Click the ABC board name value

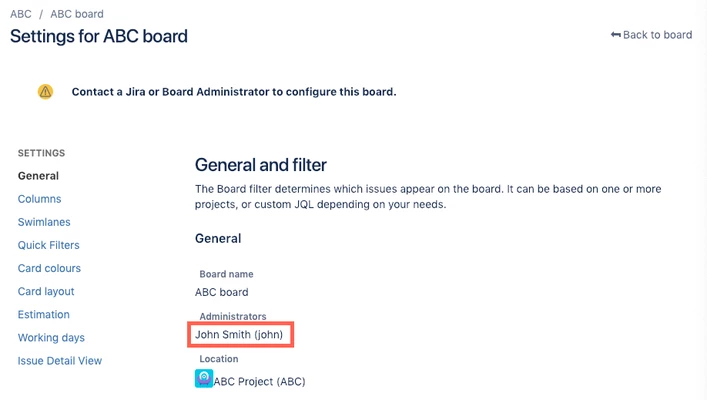click(x=222, y=292)
